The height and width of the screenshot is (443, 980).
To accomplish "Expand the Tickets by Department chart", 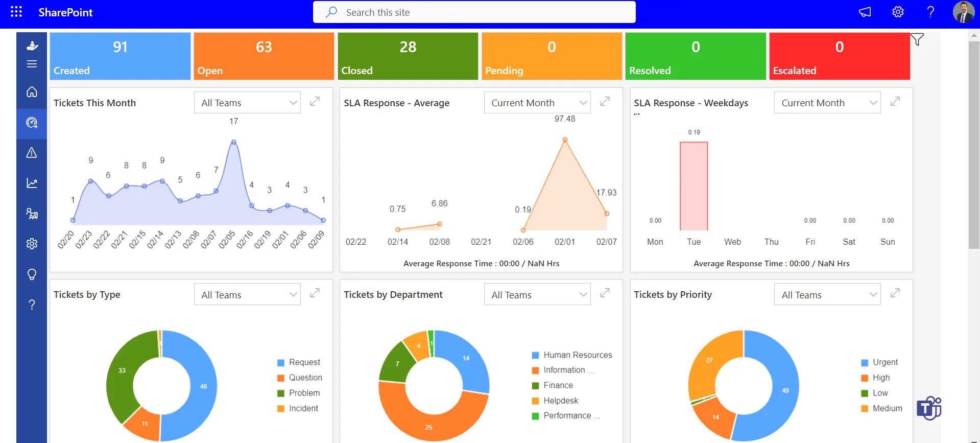I will pos(605,293).
